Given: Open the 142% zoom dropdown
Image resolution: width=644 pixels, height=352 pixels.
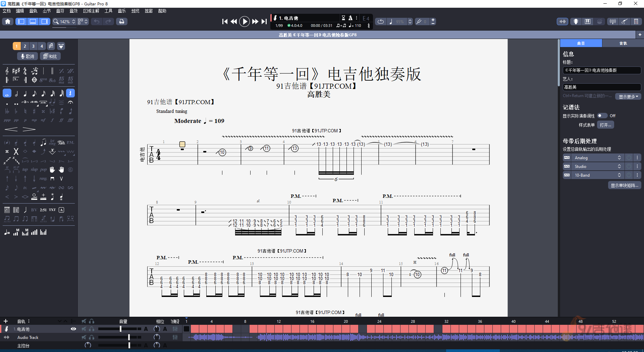Looking at the screenshot, I should click(x=64, y=21).
